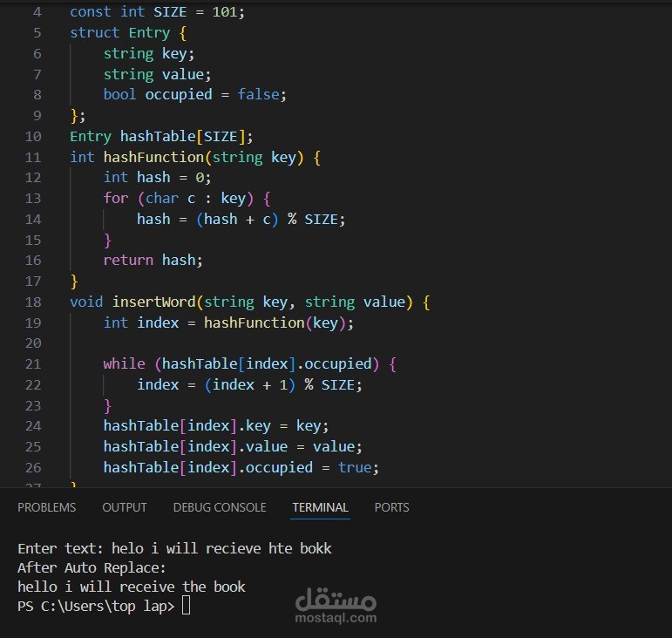Click 'bool occupied = false;' line
This screenshot has width=672, height=638.
(x=195, y=95)
